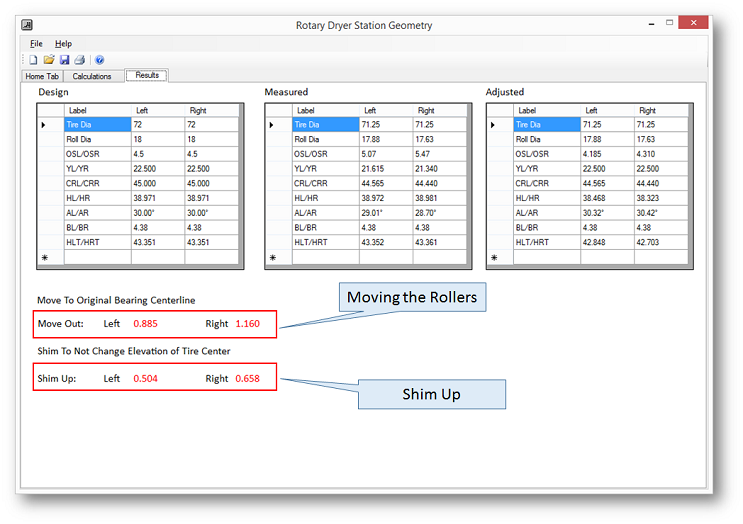
Task: Click Measured OSL/OSR right value 5.47
Action: (439, 154)
